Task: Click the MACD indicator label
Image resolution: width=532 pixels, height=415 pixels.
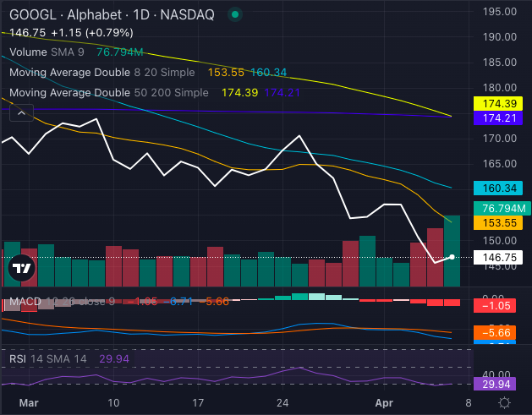Action: [x=25, y=301]
